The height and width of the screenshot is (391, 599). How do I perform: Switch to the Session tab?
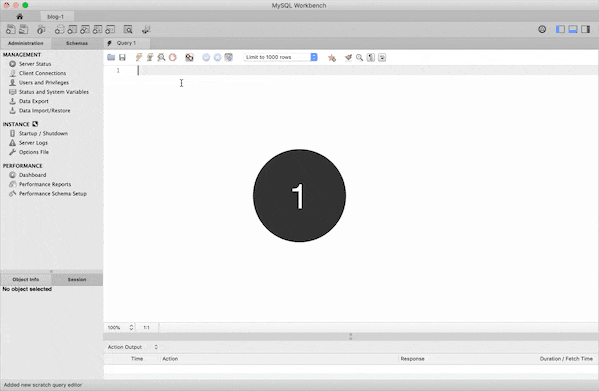[x=77, y=280]
